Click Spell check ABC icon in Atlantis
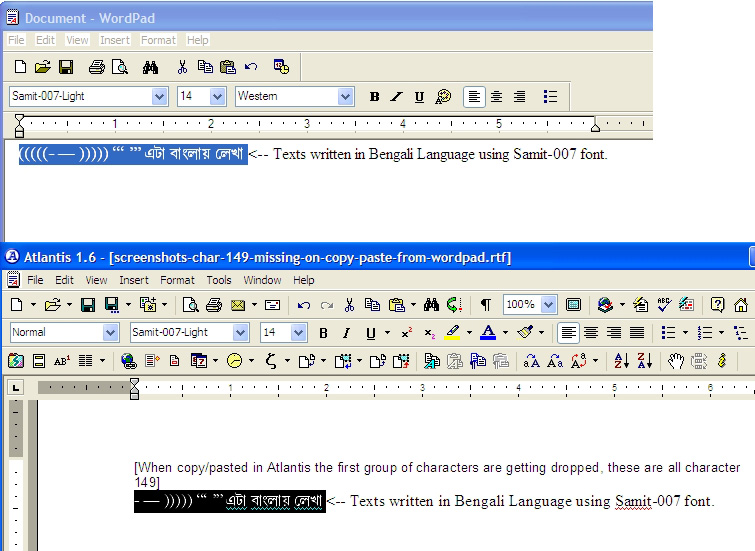Image resolution: width=755 pixels, height=551 pixels. 664,304
